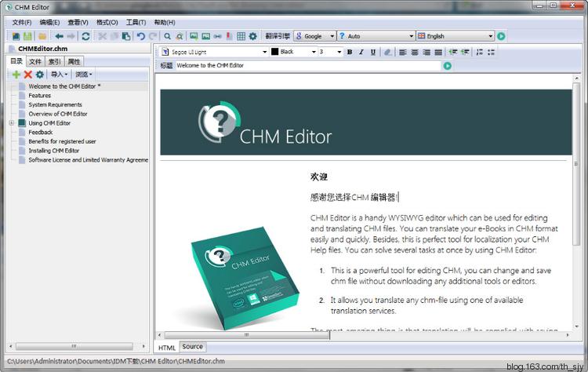This screenshot has height=372, width=588.
Task: Click the insert hyperlink icon
Action: click(217, 36)
